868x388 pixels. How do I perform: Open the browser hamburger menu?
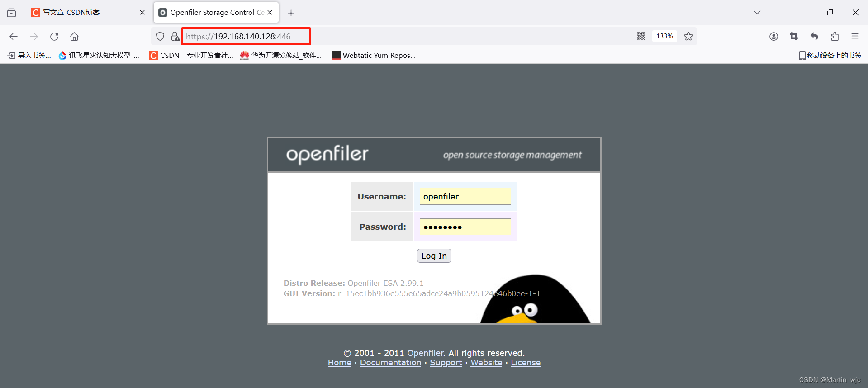(855, 36)
